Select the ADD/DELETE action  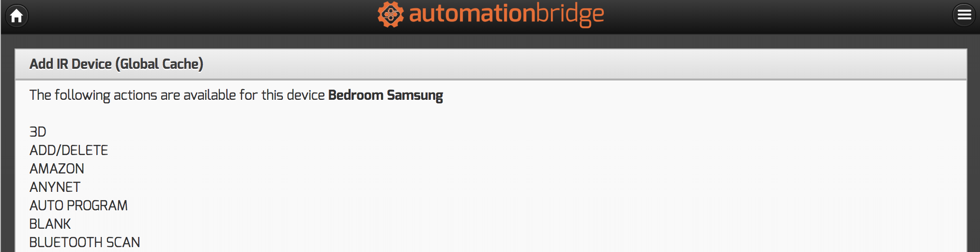(x=69, y=150)
